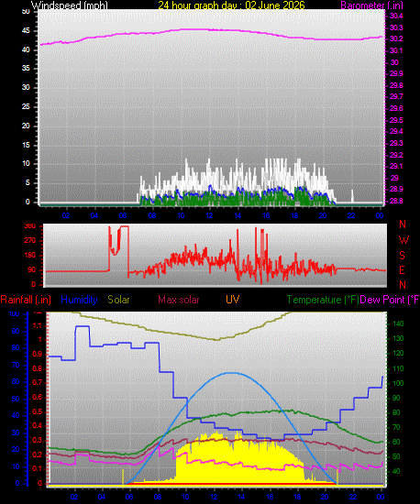Click the Windspeed (mph) axis title
420x504 pixels.
pos(69,5)
